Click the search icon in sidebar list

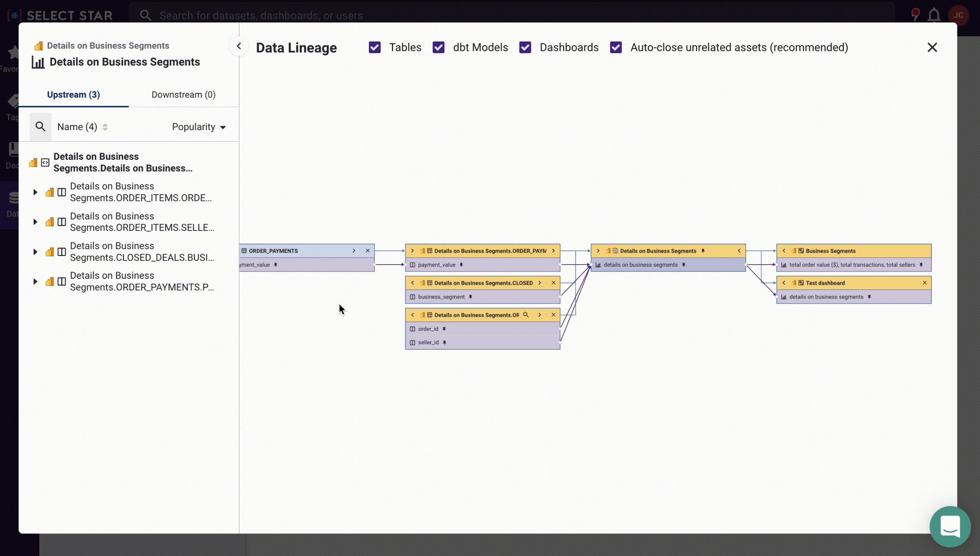[x=40, y=127]
